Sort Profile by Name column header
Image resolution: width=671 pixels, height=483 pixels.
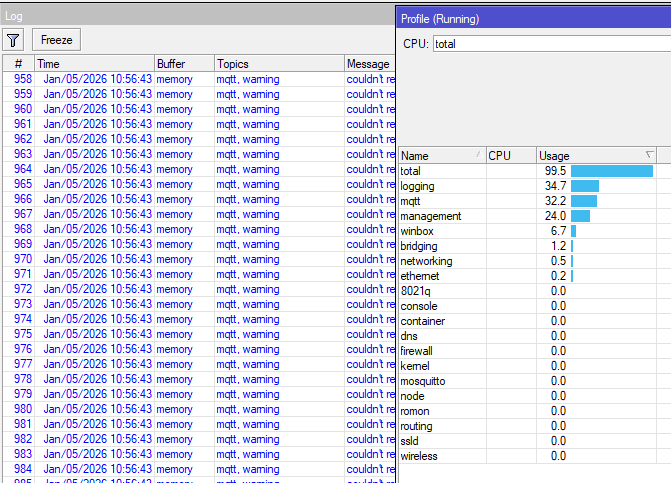442,156
